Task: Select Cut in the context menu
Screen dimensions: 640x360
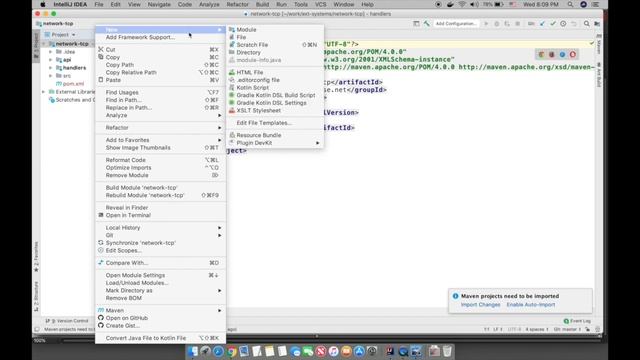Action: tap(160, 49)
